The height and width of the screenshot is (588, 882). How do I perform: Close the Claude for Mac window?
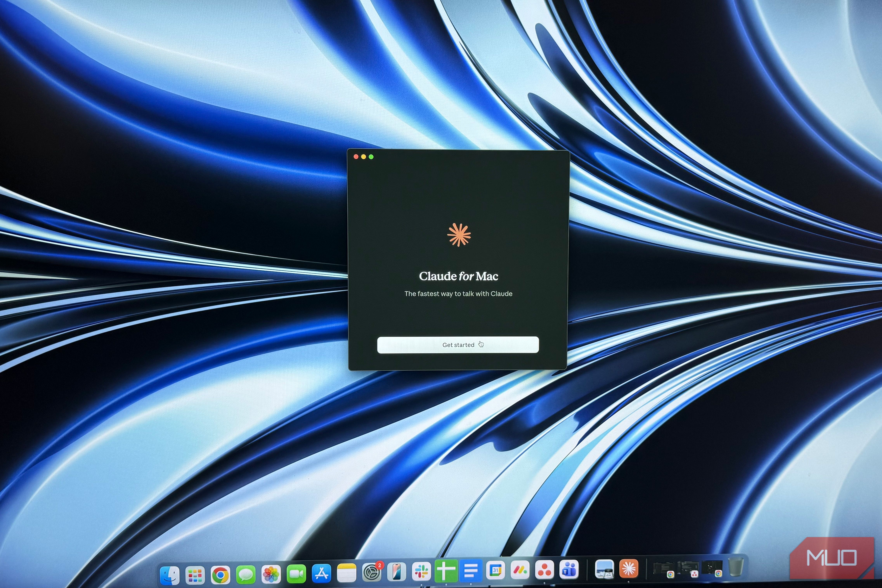(x=356, y=157)
